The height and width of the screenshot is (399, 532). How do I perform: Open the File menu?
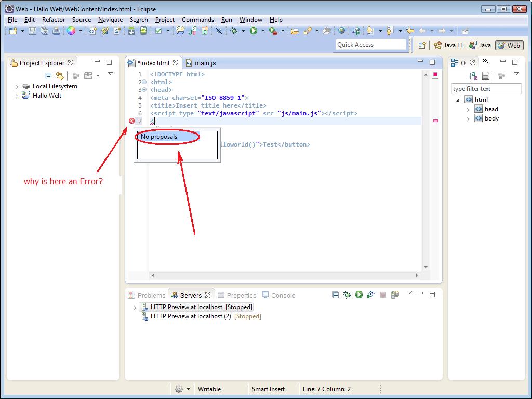click(12, 20)
